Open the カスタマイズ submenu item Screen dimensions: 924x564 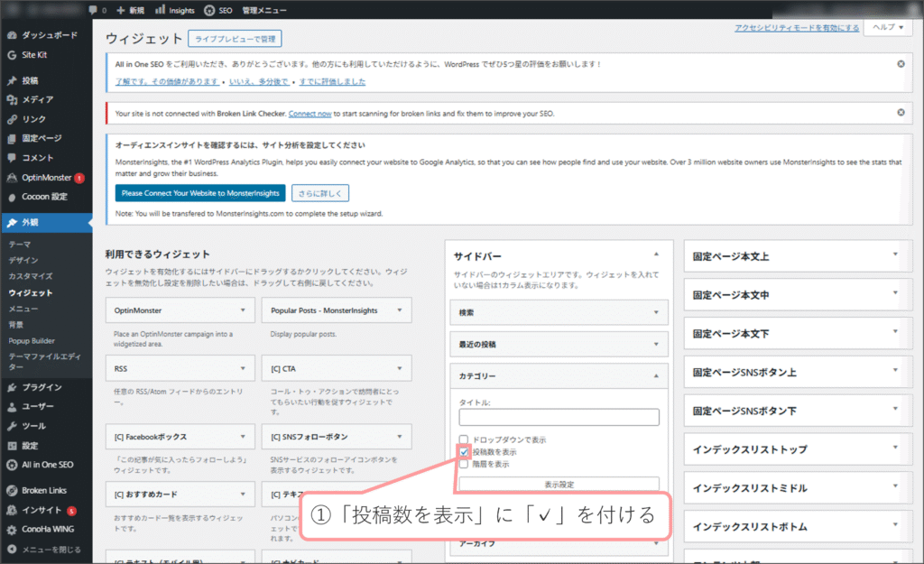point(31,276)
